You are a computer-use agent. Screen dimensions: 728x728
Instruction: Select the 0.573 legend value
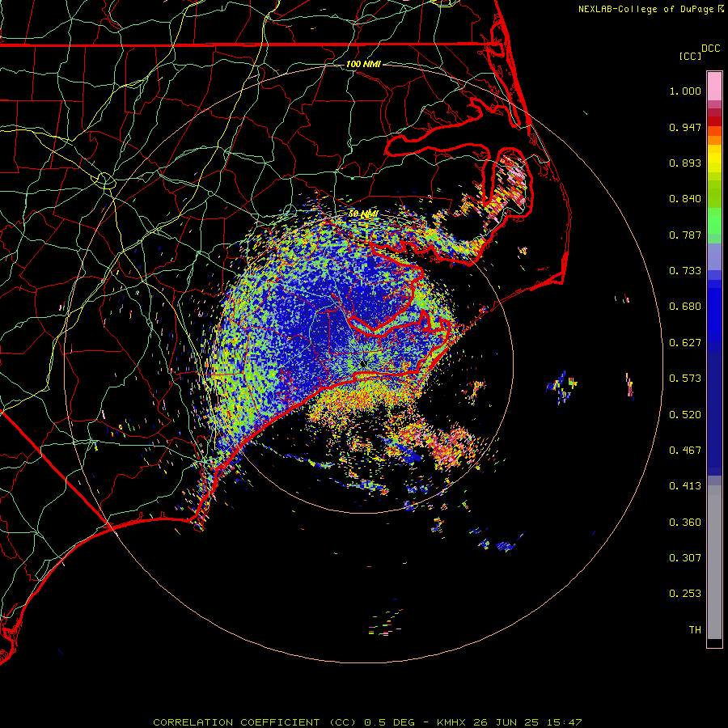click(x=685, y=379)
